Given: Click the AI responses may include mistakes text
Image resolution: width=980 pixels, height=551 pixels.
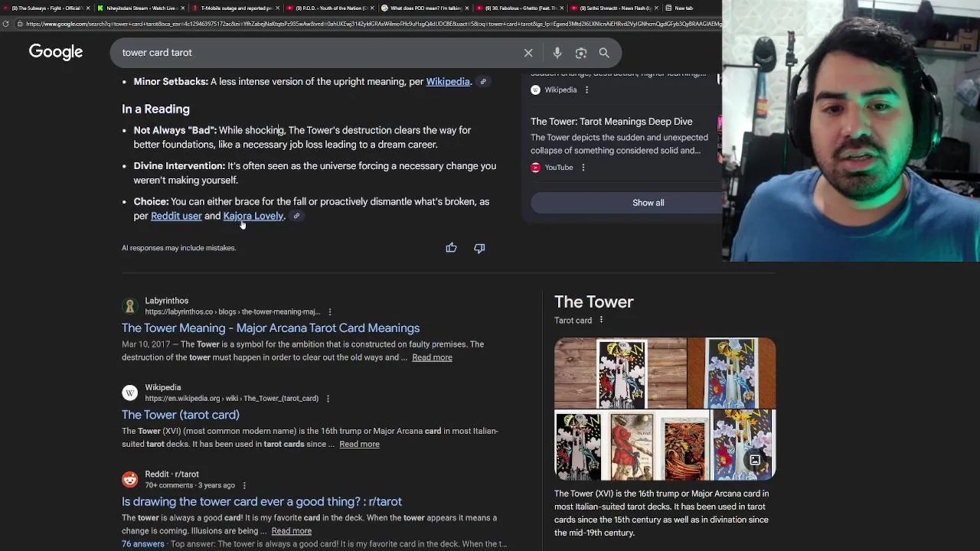Looking at the screenshot, I should (x=178, y=248).
